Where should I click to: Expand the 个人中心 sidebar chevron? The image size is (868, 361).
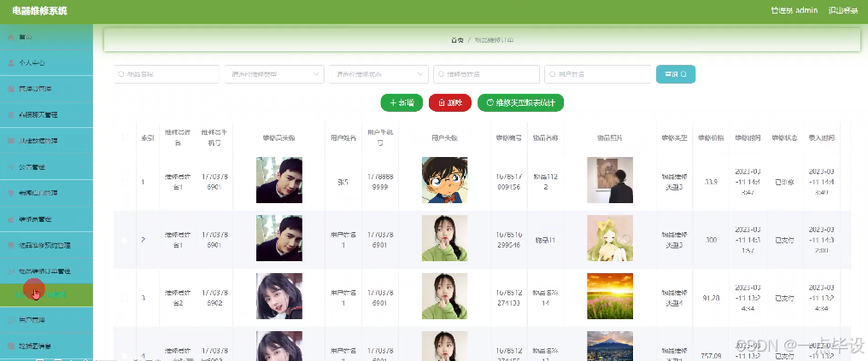coord(82,63)
